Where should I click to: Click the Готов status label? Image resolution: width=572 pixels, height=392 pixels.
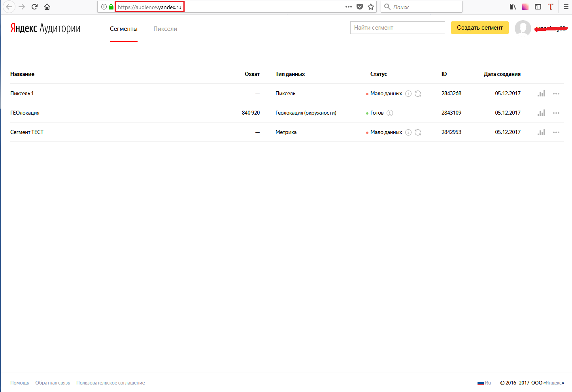(377, 113)
